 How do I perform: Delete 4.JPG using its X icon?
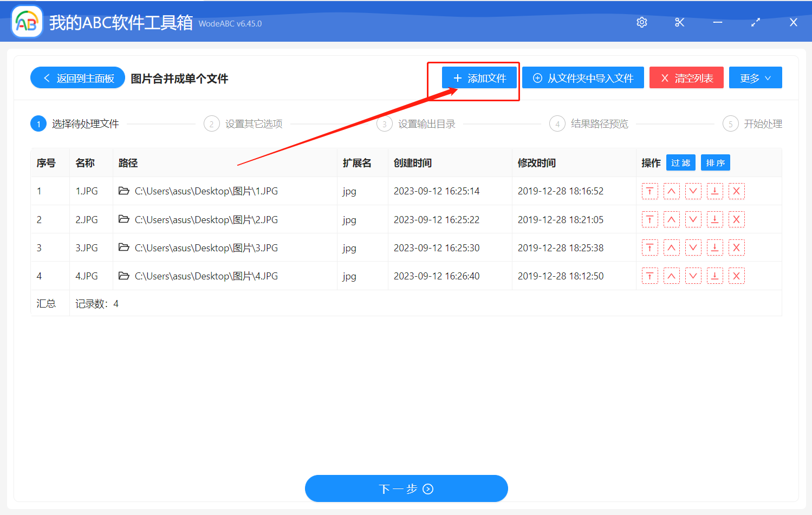tap(736, 275)
